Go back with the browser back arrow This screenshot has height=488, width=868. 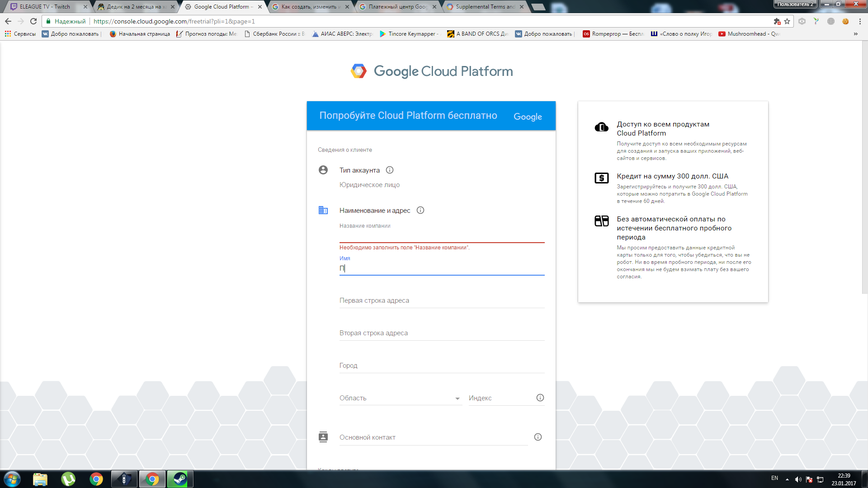click(x=8, y=21)
